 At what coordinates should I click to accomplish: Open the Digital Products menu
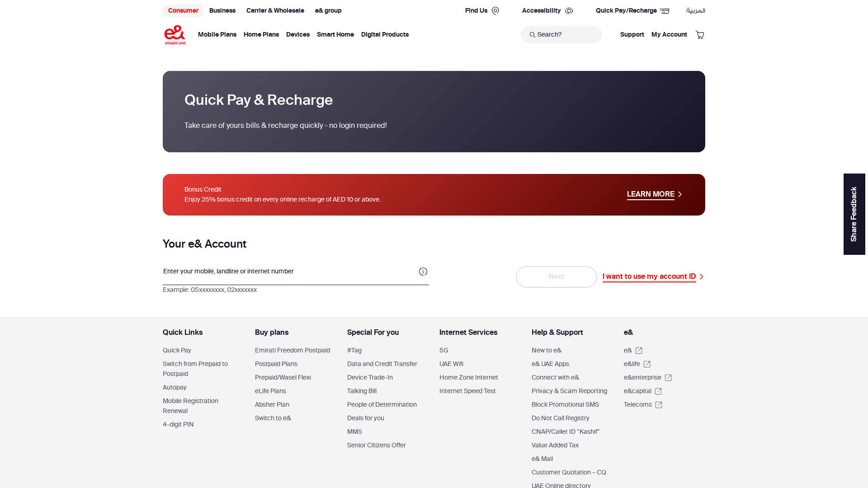pyautogui.click(x=385, y=35)
